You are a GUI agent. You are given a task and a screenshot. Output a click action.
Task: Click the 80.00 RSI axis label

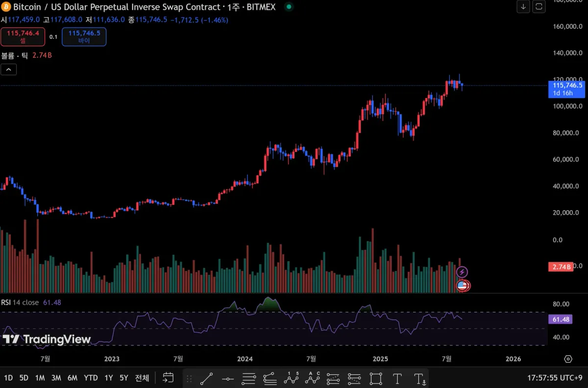tap(561, 304)
